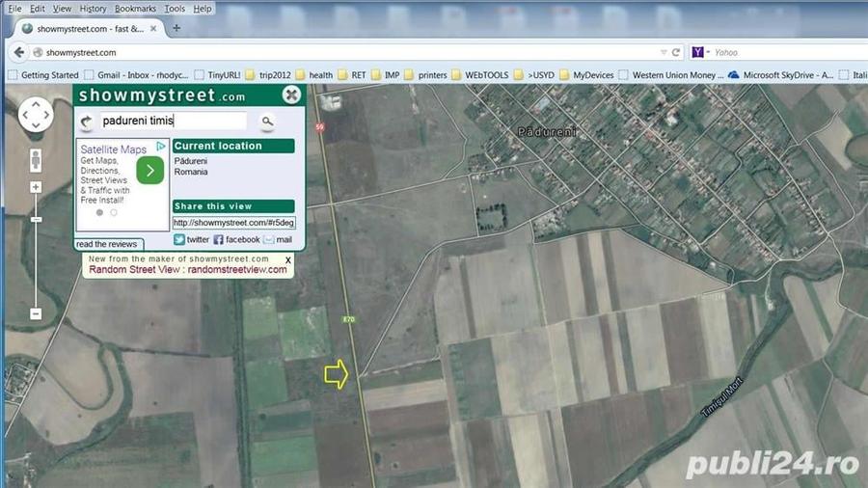
Task: Close the showmystreet panel
Action: click(291, 95)
